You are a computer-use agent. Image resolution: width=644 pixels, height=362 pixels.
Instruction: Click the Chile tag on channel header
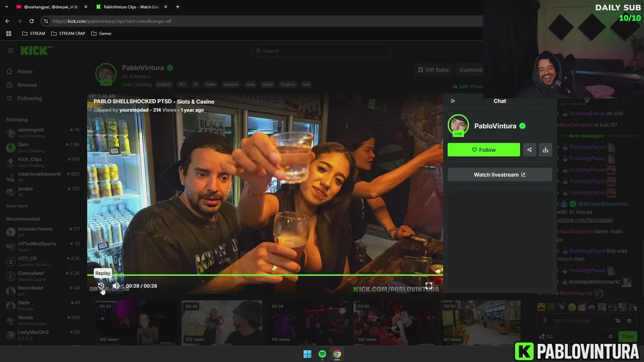pos(210,84)
